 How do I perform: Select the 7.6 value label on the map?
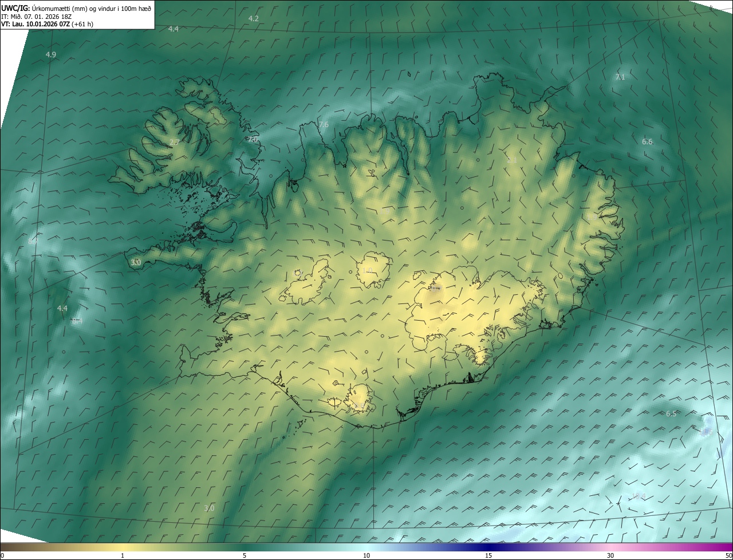pos(324,124)
